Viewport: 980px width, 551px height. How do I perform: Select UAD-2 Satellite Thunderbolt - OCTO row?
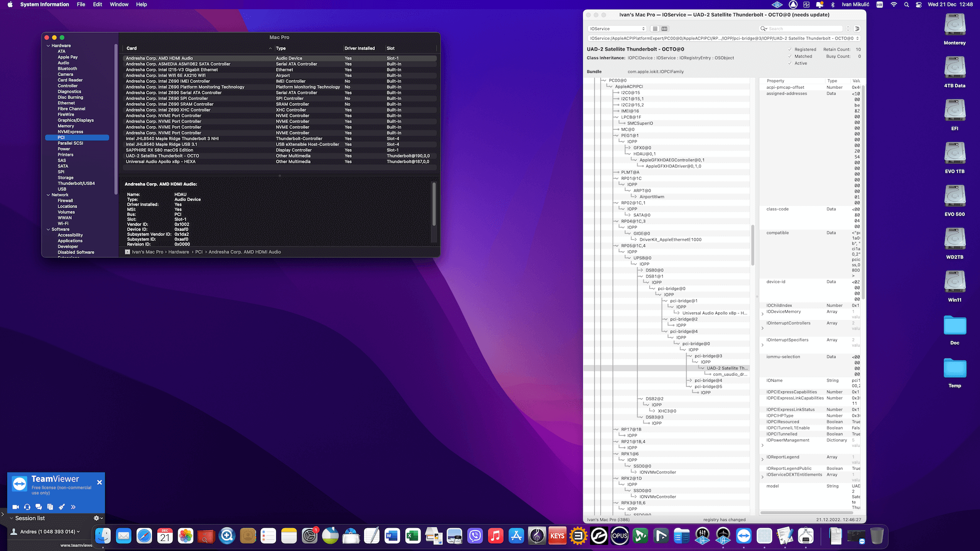coord(162,156)
